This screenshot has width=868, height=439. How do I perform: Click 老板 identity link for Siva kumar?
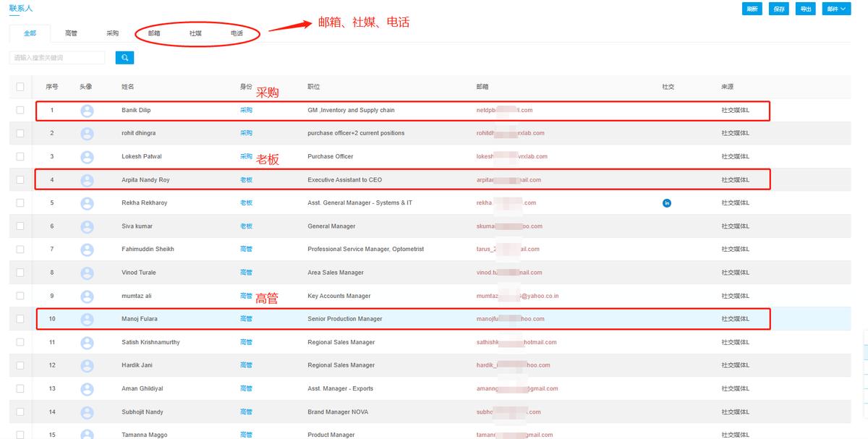pyautogui.click(x=246, y=226)
